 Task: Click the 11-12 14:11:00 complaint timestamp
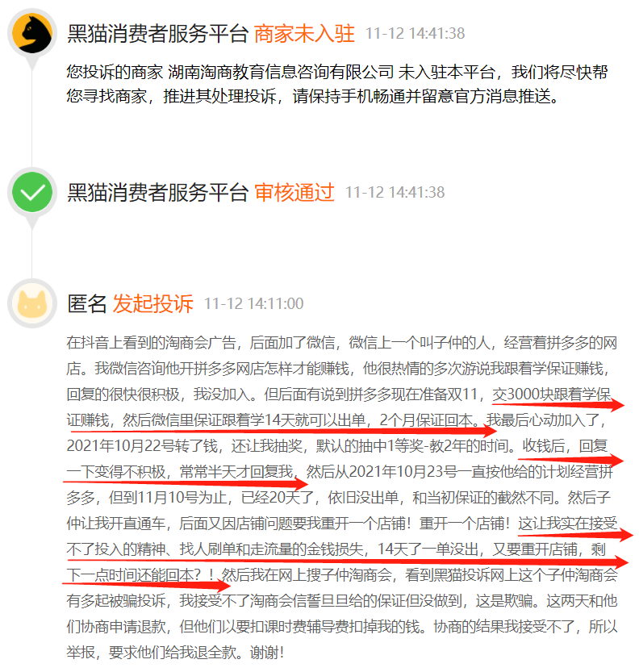click(x=253, y=303)
